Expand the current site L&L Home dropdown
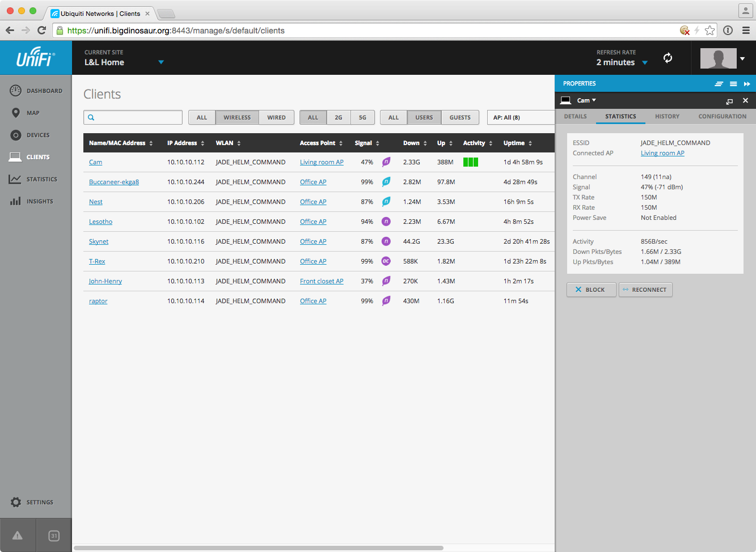 (161, 62)
